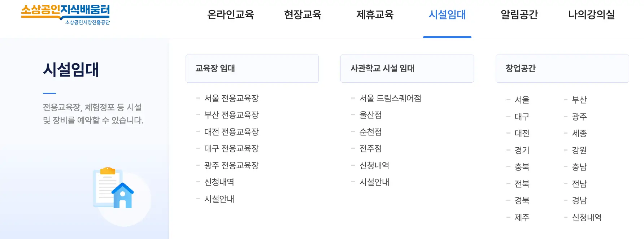Select 부산 전용교육장
Screen dimensions: 644x239
(231, 115)
